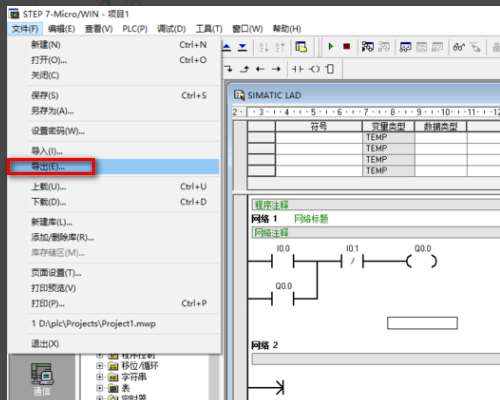Click the Q0.0 self-holding contact
This screenshot has height=400, width=500.
click(x=283, y=298)
